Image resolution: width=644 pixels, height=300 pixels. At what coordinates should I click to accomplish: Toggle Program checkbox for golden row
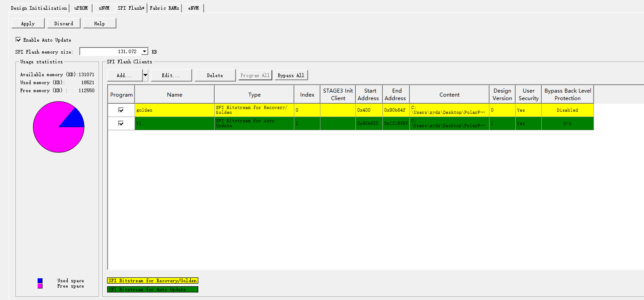[x=121, y=110]
